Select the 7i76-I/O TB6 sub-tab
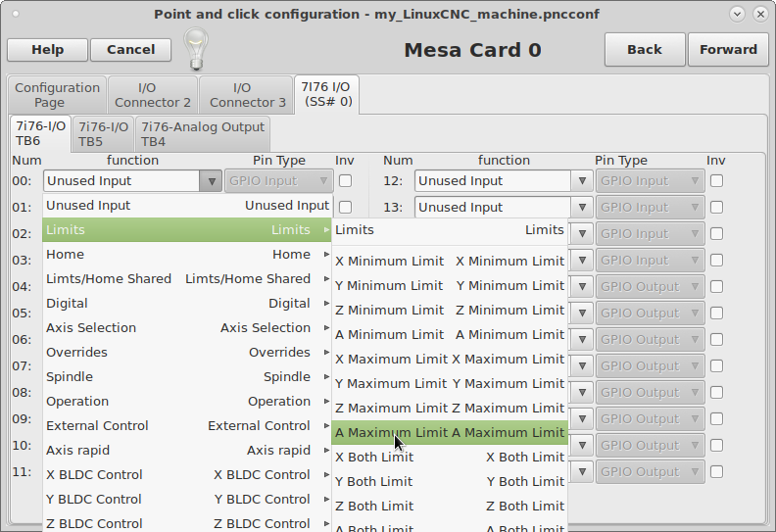This screenshot has height=532, width=776. click(x=40, y=133)
